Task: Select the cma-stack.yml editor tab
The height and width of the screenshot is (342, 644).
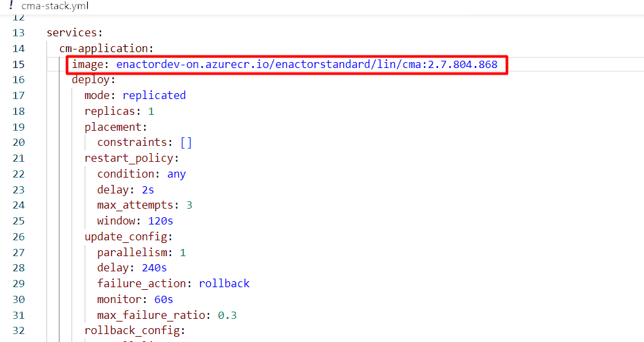Action: 54,6
